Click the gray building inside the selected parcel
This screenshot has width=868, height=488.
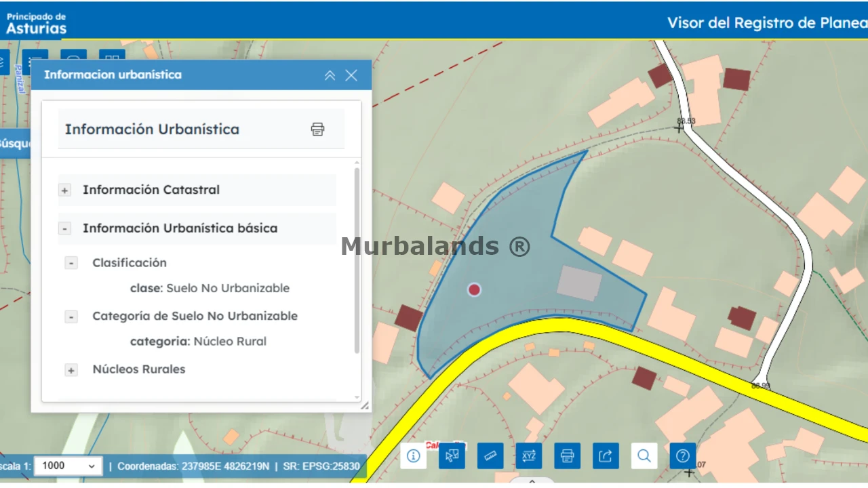(x=579, y=283)
